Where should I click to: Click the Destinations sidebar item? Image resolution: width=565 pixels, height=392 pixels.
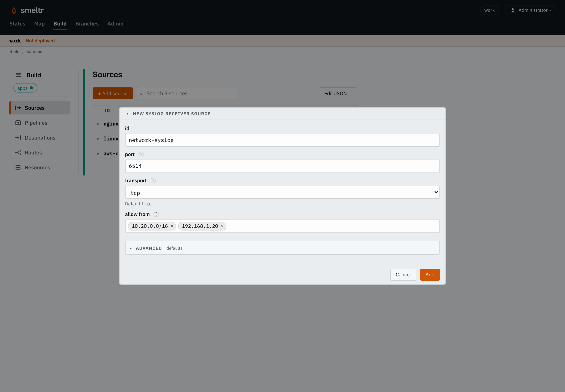(40, 138)
